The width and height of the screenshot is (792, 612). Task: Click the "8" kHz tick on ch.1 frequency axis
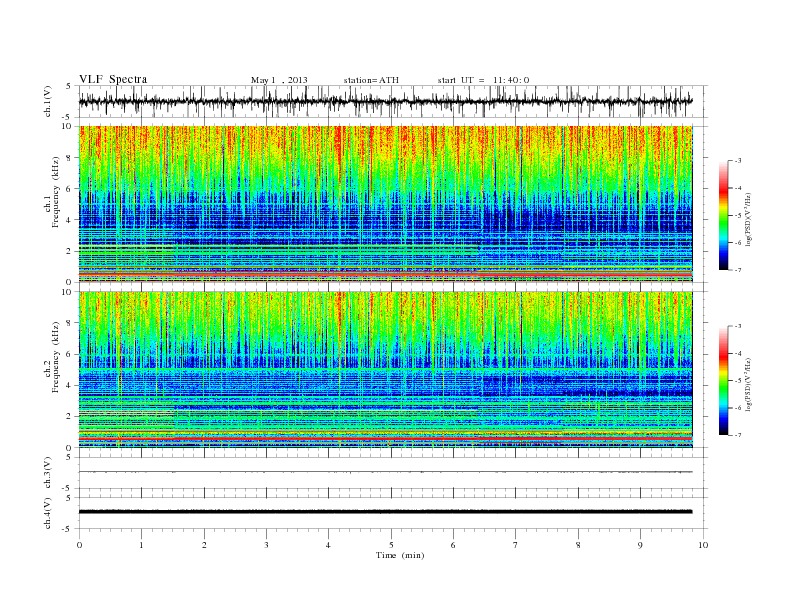coord(70,158)
